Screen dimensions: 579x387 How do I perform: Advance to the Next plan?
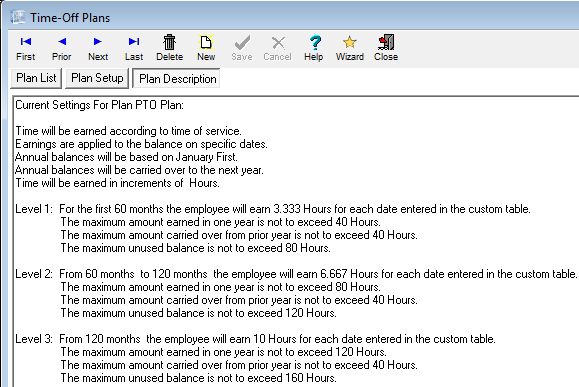point(98,48)
